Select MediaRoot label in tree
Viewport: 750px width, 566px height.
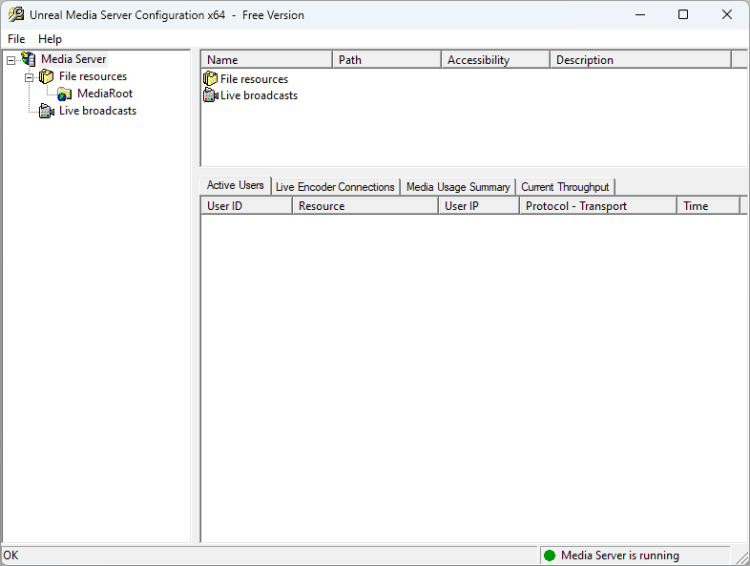pos(105,93)
